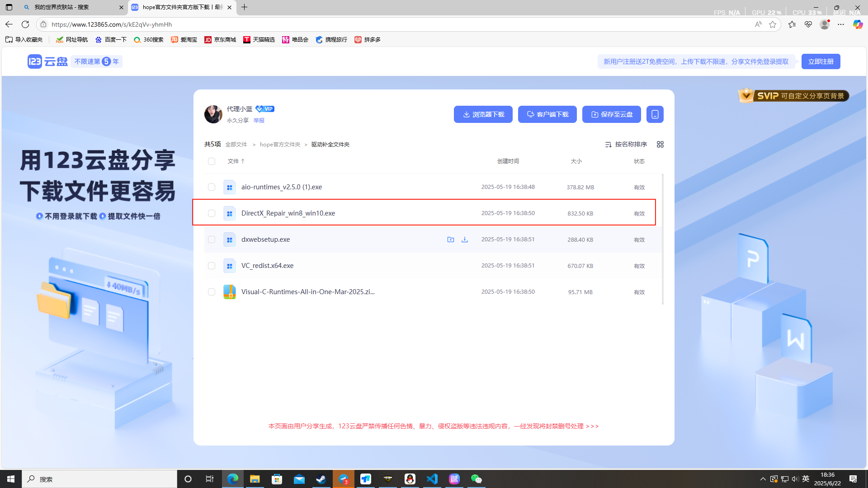
Task: Check the VC_redist.x64.exe checkbox
Action: (212, 266)
